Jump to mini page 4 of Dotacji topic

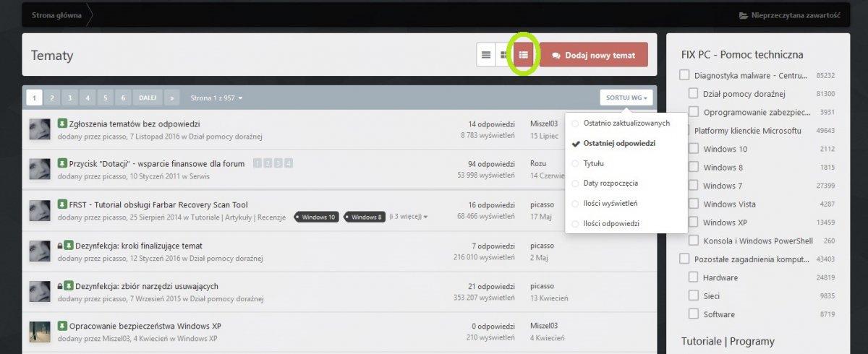pyautogui.click(x=289, y=164)
